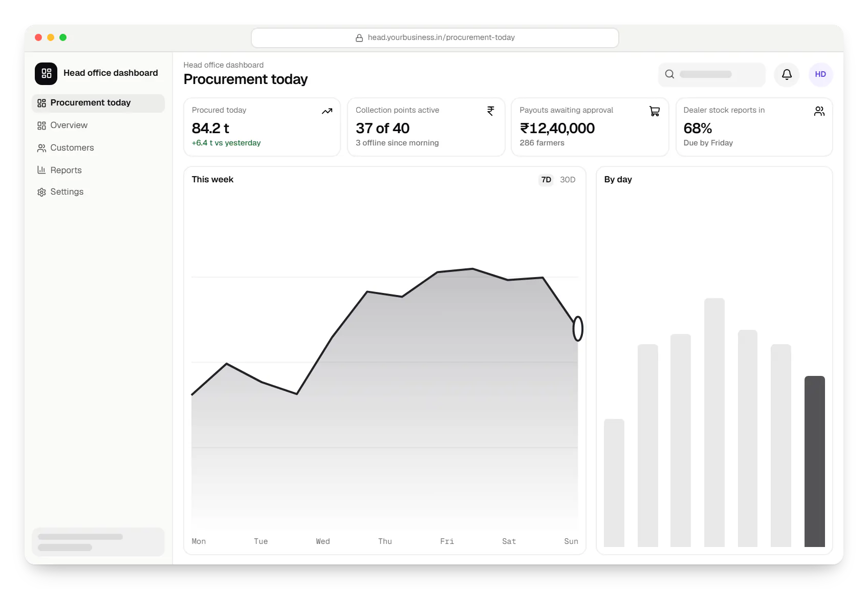Click the tallest bar in By day chart

pos(714,423)
